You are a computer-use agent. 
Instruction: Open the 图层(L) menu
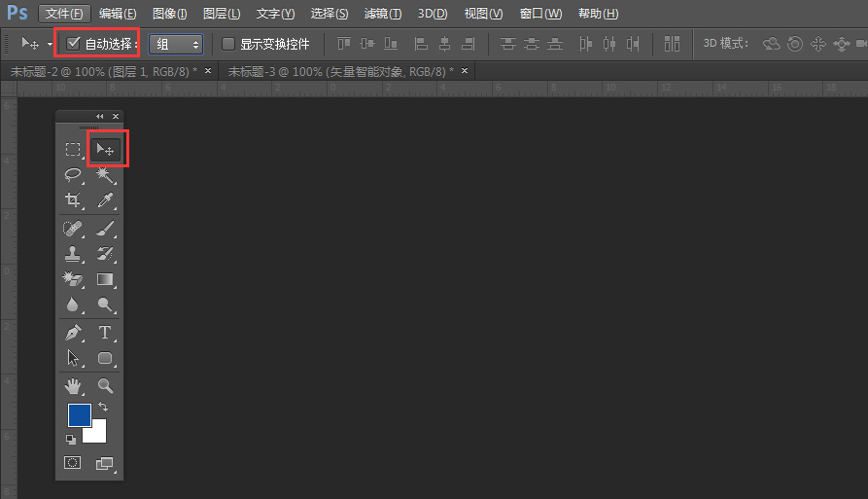[x=222, y=14]
